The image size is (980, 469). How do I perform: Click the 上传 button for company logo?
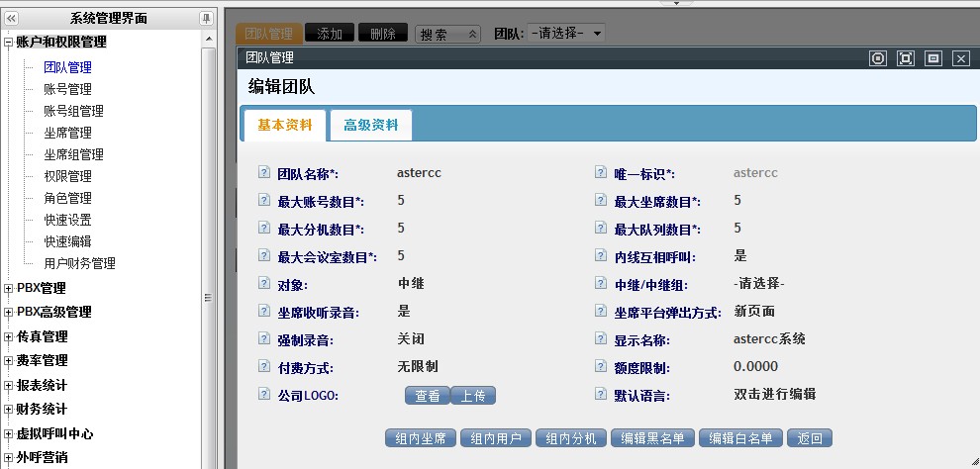point(473,395)
